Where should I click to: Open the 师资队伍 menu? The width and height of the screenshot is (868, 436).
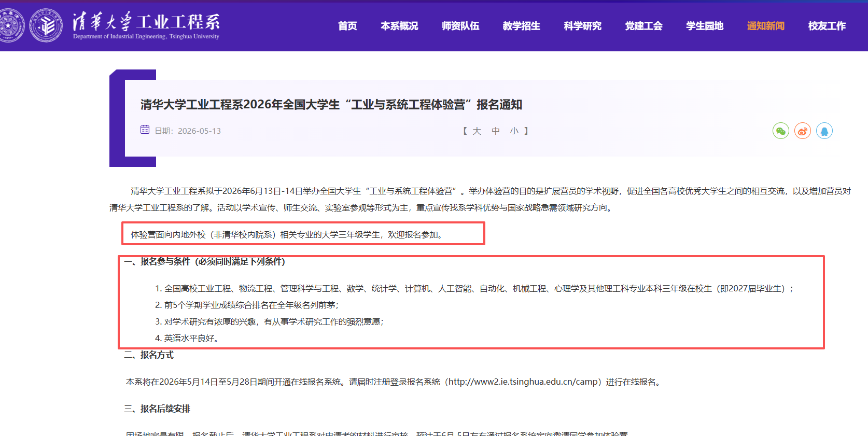click(x=460, y=26)
